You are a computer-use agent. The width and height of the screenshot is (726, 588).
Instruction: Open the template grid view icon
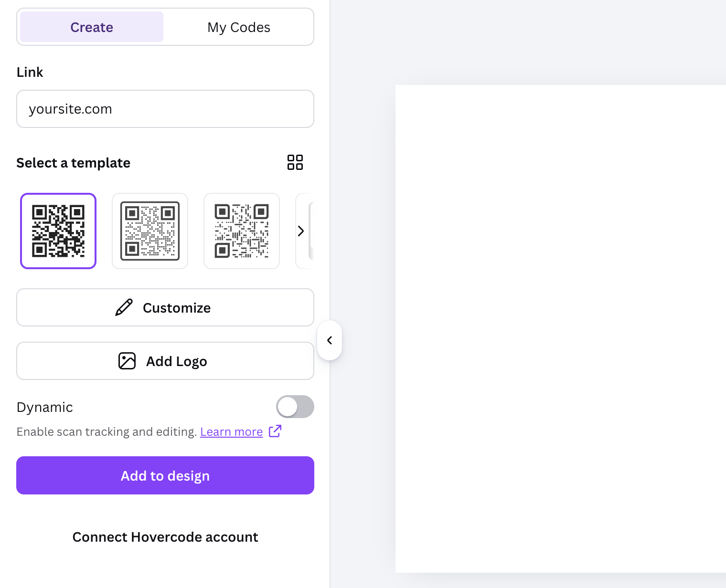click(x=295, y=162)
